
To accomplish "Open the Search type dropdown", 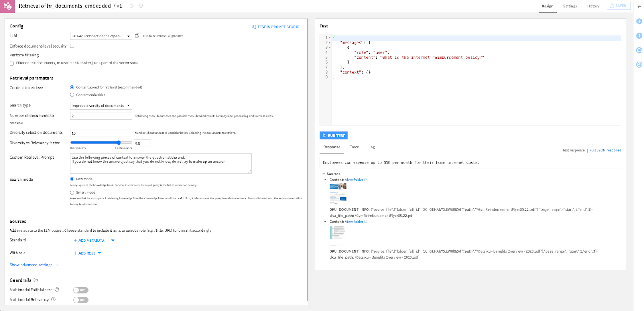I will click(101, 106).
